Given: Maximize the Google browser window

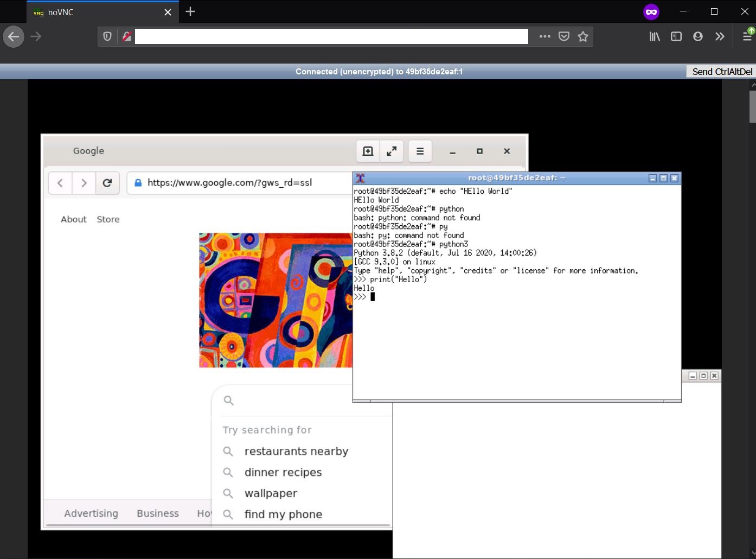Looking at the screenshot, I should (x=479, y=151).
